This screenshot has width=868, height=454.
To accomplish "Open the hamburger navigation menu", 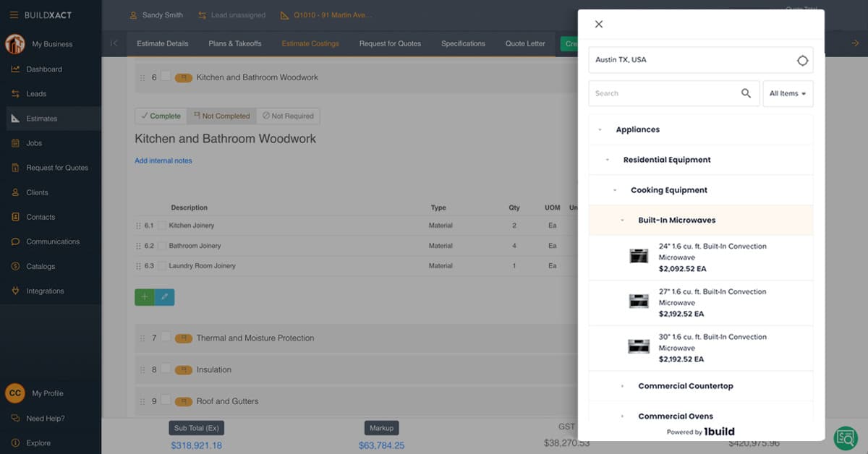I will pos(14,14).
